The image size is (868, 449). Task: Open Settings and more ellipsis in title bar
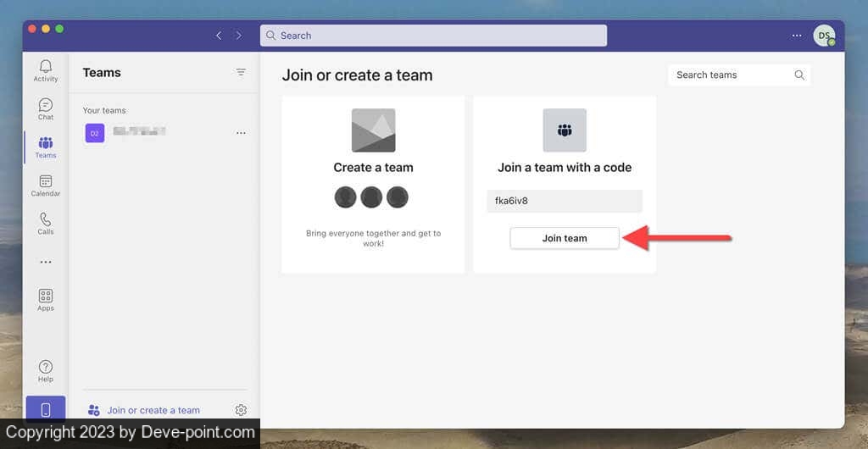click(x=797, y=36)
